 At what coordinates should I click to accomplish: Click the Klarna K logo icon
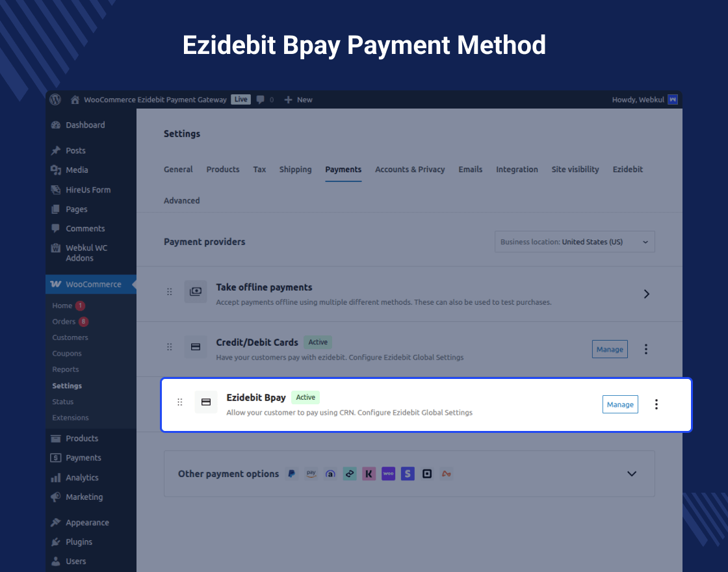(369, 474)
